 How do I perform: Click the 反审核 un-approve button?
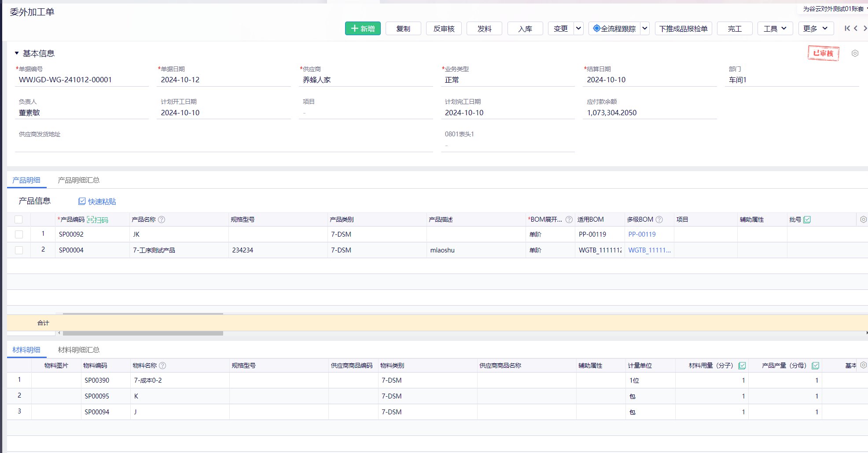(444, 29)
